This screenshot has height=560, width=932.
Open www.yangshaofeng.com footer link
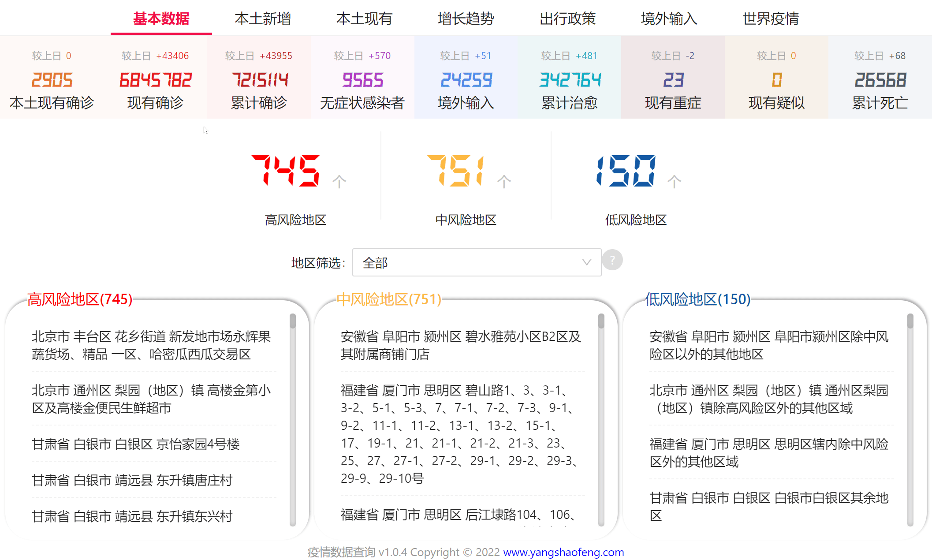pyautogui.click(x=563, y=552)
